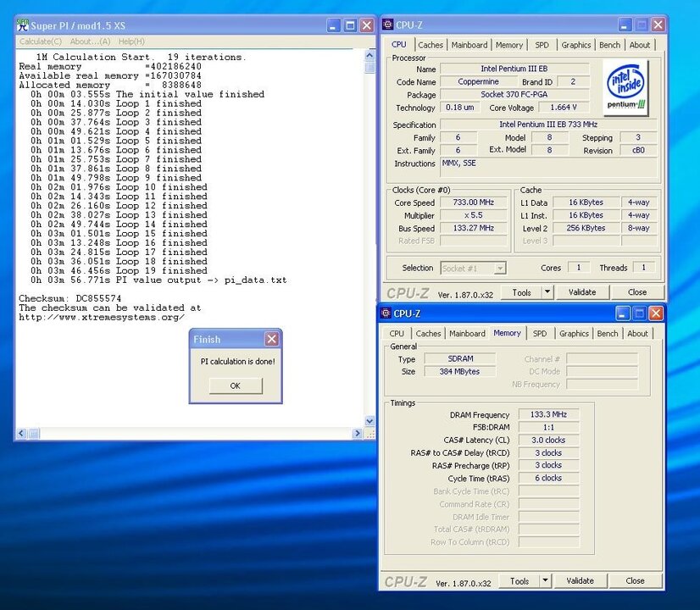The width and height of the screenshot is (700, 610).
Task: Select Memory tab in lower CPU-Z window
Action: coord(507,333)
